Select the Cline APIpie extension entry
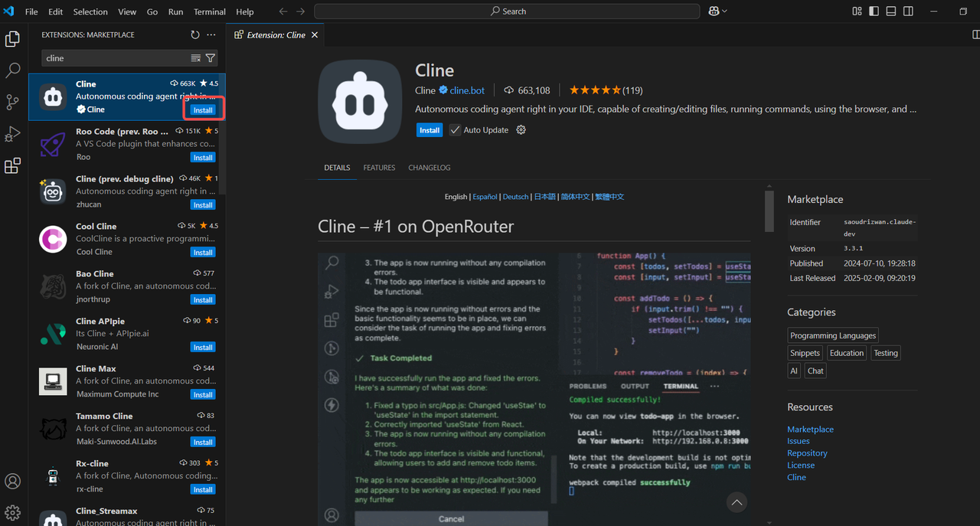Viewport: 980px width, 526px height. [127, 335]
